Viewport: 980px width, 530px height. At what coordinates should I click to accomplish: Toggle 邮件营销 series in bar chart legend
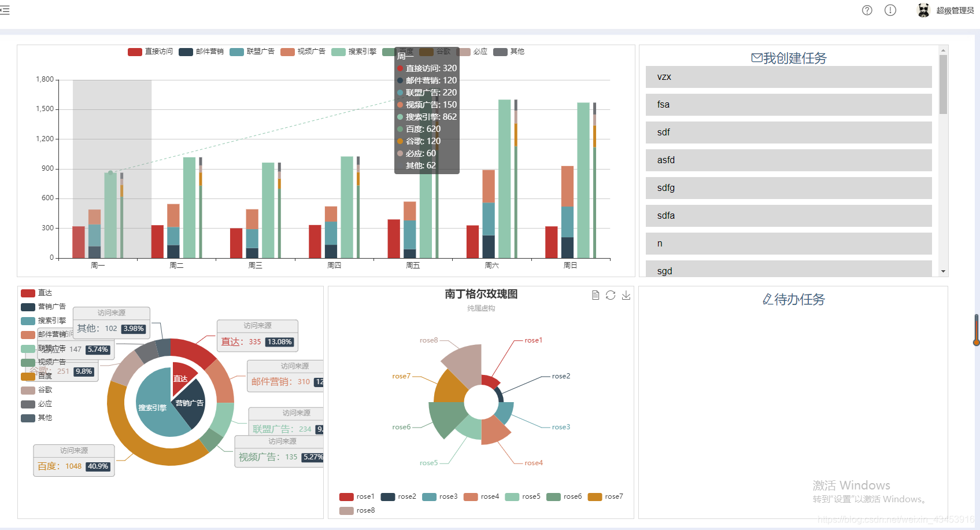201,51
